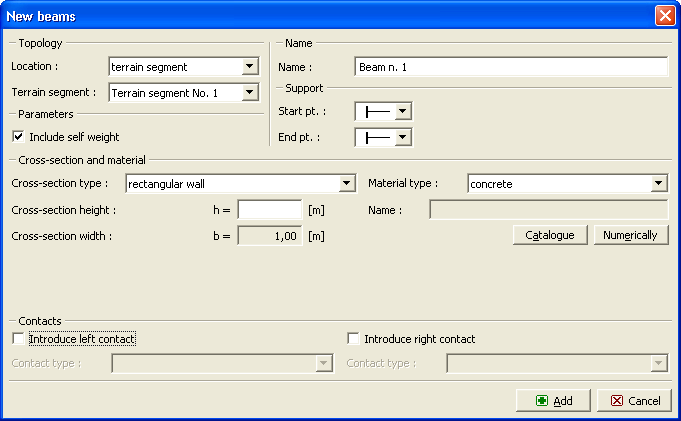The width and height of the screenshot is (681, 421).
Task: Click the green plus icon on Add
Action: coord(541,401)
